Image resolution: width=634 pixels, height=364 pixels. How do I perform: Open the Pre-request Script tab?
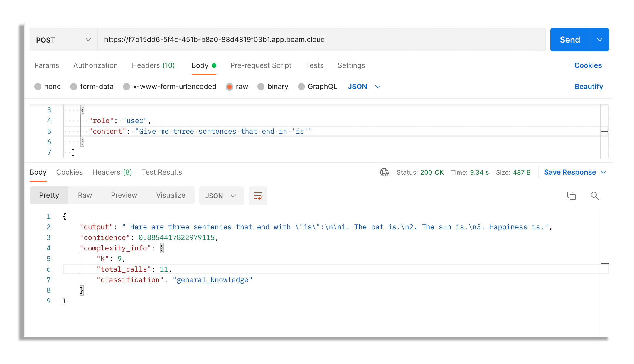[261, 65]
